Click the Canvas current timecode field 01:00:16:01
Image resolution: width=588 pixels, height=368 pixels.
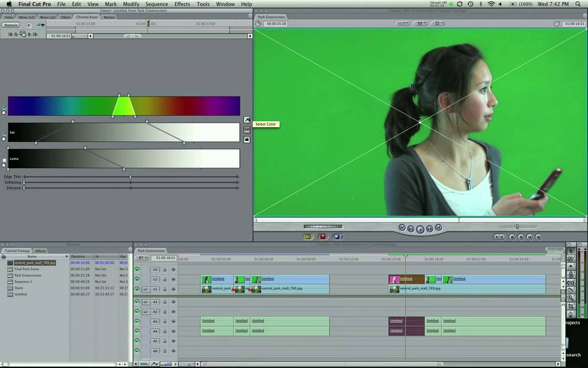(574, 24)
